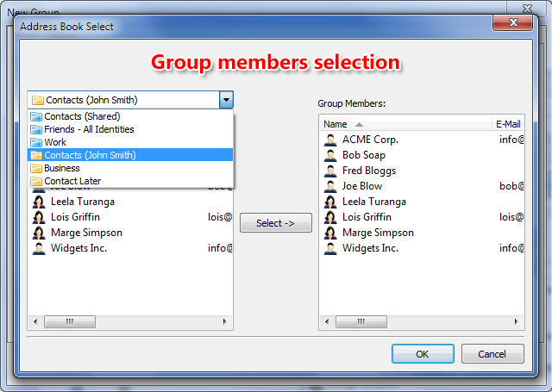Click Lois Griffin's avatar icon in left list

39,217
